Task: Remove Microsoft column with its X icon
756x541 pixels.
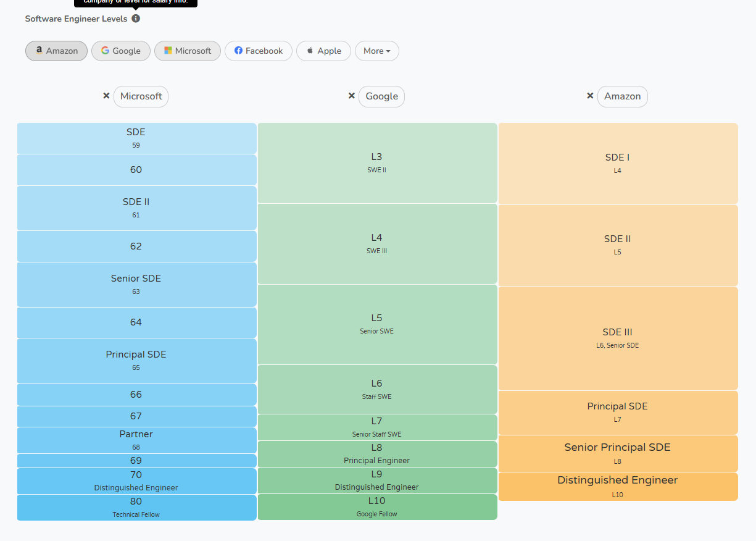Action: 106,96
